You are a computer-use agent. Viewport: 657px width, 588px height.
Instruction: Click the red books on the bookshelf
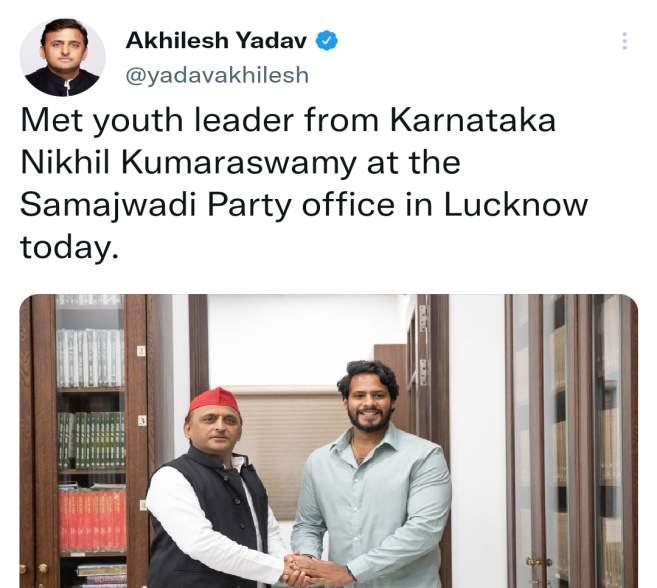(93, 521)
